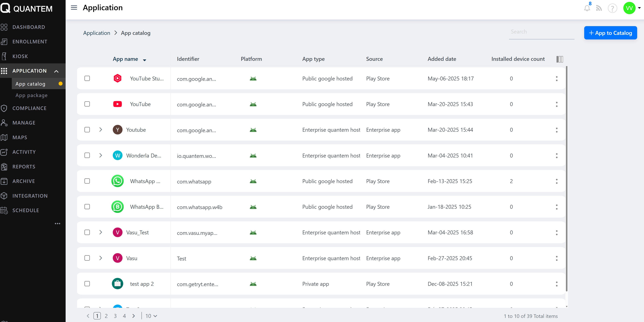Go to page 3 of results
The height and width of the screenshot is (322, 644).
point(115,316)
